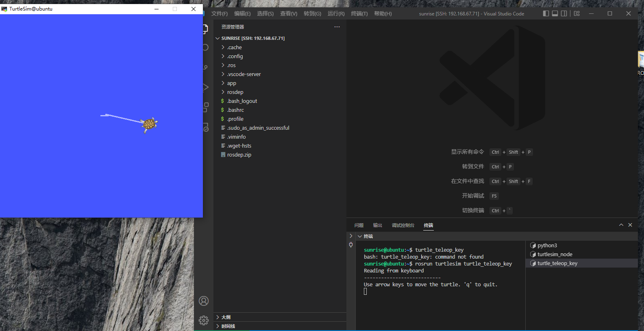The height and width of the screenshot is (331, 644).
Task: Open the Customize Layout icon
Action: point(577,13)
